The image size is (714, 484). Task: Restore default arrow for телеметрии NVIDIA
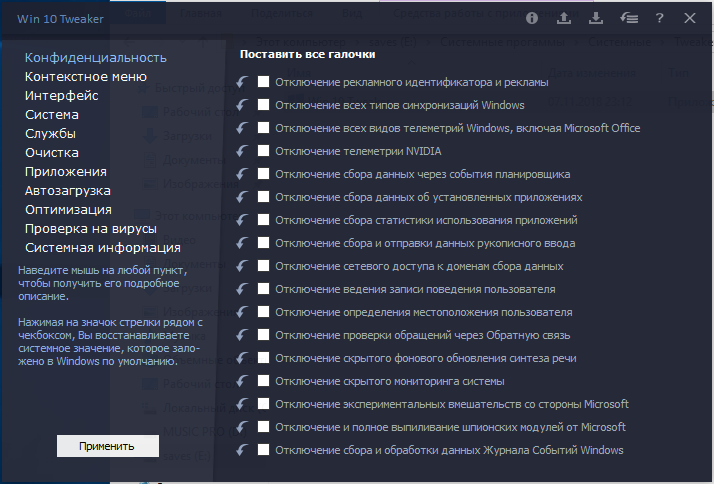[242, 151]
